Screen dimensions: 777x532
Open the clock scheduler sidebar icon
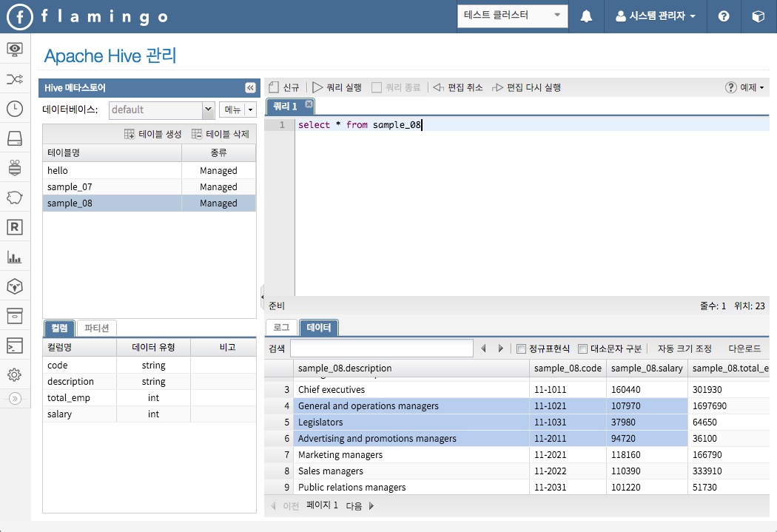tap(15, 109)
